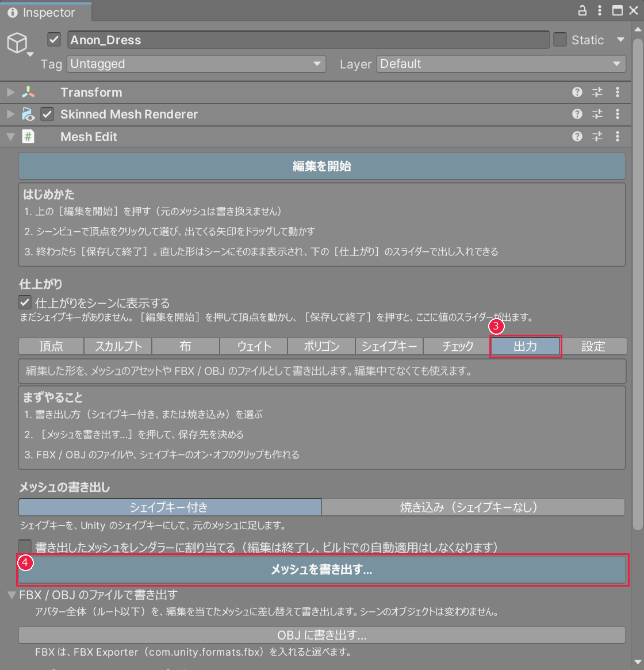Switch to the 頂点 tab
Screen dimensions: 644x670
pyautogui.click(x=51, y=346)
